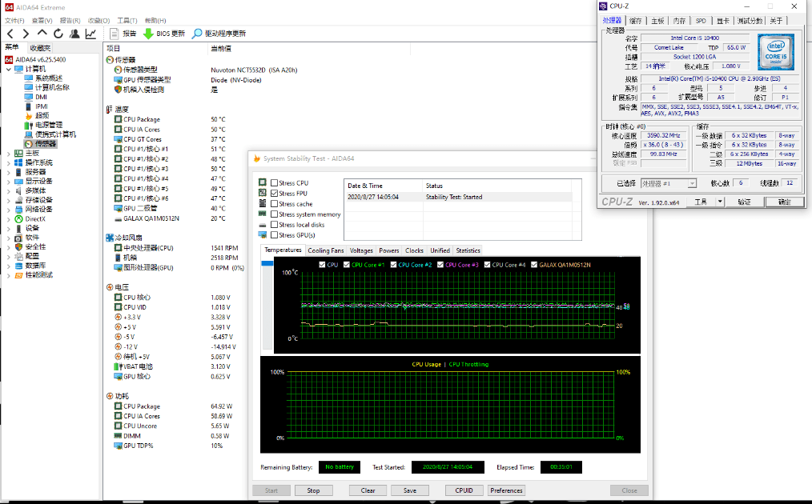The height and width of the screenshot is (504, 812).
Task: Switch to the Cooling Fans tab
Action: point(325,250)
